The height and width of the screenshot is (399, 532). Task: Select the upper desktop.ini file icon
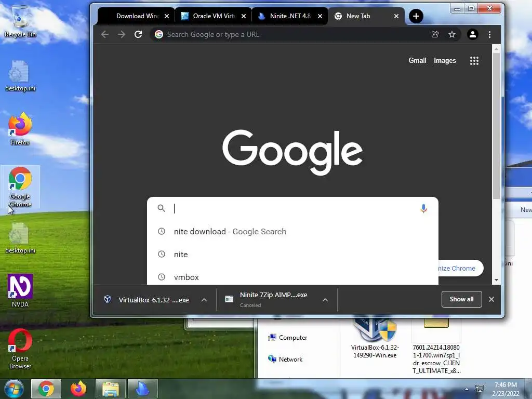20,76
